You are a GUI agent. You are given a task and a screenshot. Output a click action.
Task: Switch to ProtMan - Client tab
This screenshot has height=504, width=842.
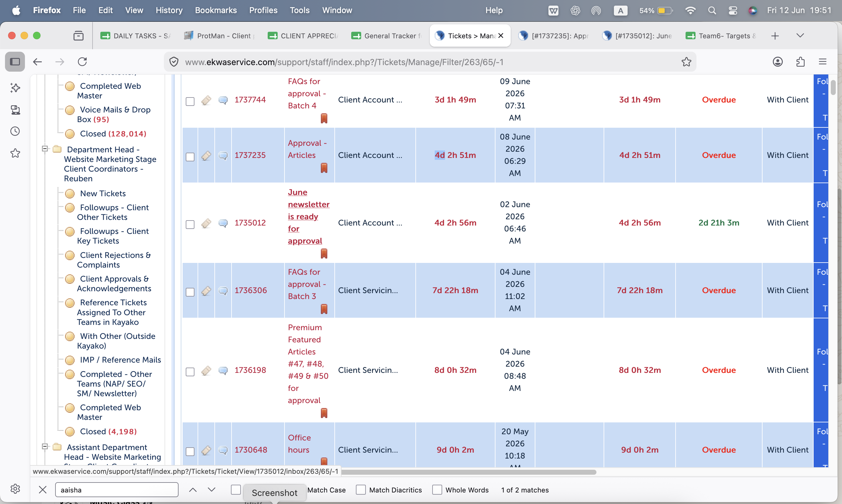(219, 36)
